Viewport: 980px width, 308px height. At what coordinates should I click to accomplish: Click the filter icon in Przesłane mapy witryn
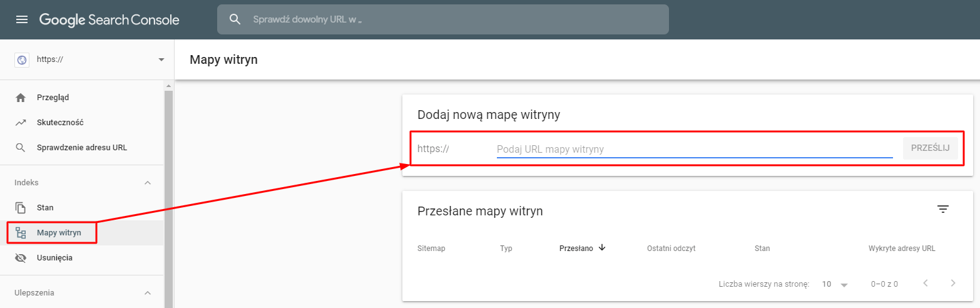coord(943,209)
